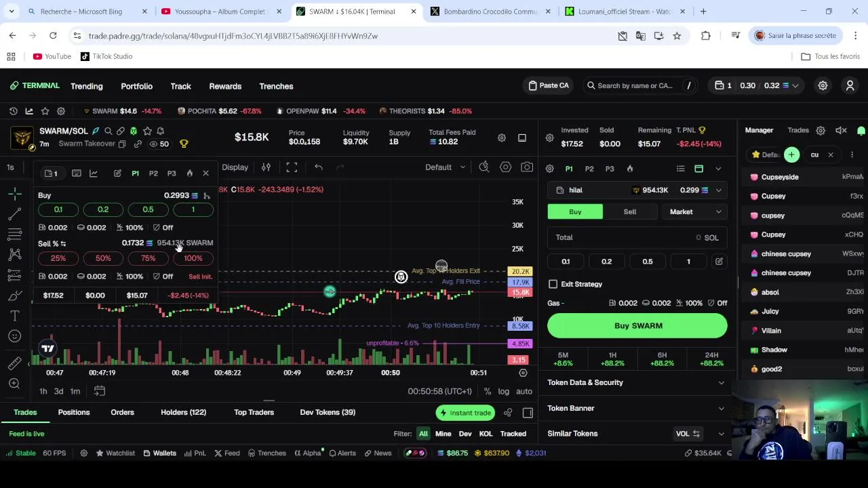
Task: Filter trades by KOL
Action: [486, 434]
